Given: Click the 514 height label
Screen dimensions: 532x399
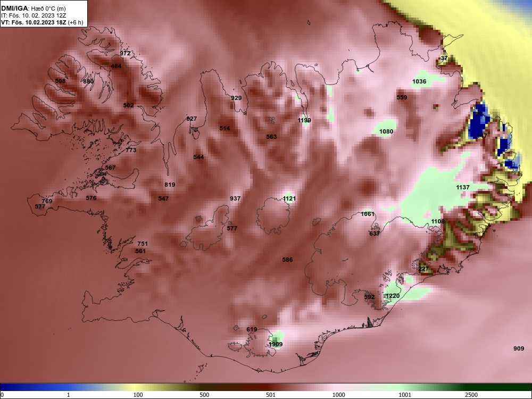Looking at the screenshot, I should click(225, 128).
